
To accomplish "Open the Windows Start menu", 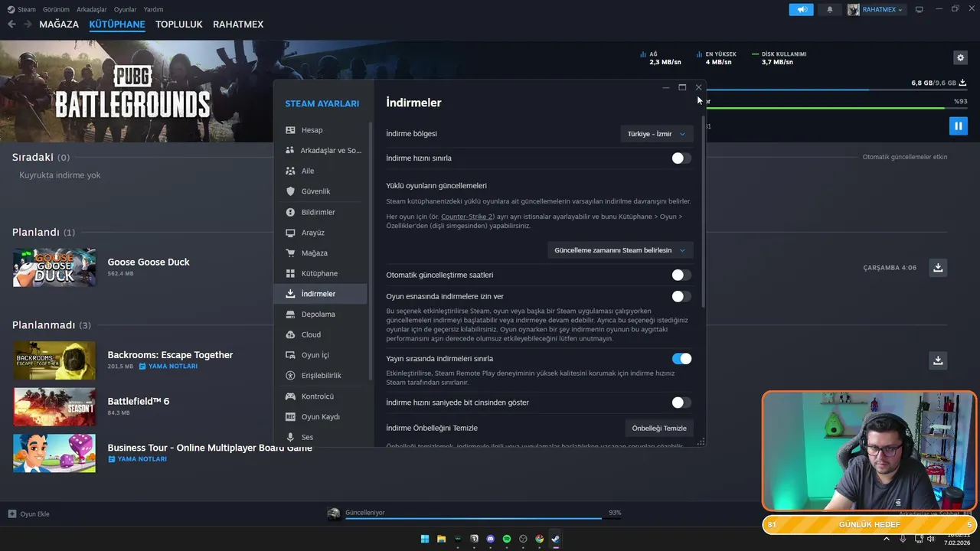I will tap(425, 539).
